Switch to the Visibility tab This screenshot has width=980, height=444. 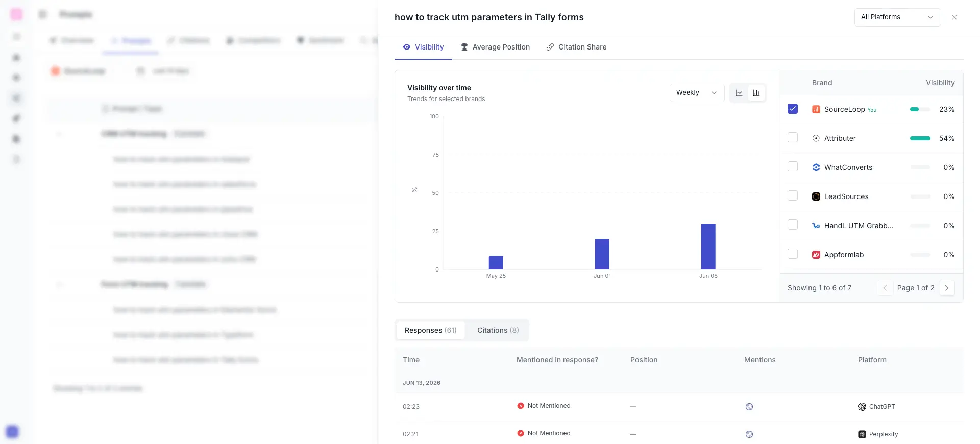423,47
